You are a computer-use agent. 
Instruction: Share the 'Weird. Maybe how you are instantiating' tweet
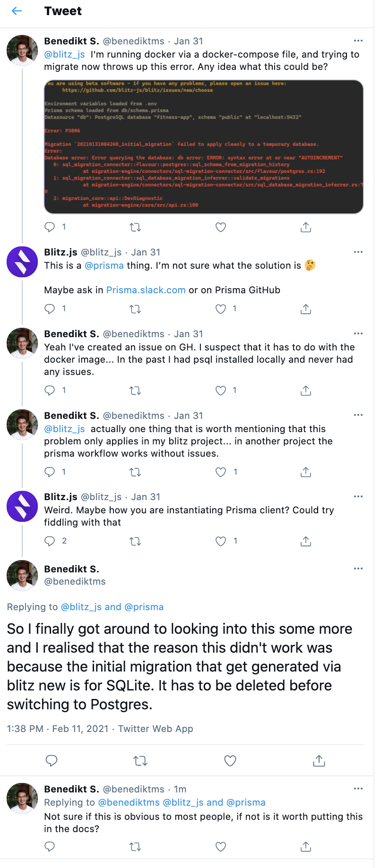pos(306,541)
